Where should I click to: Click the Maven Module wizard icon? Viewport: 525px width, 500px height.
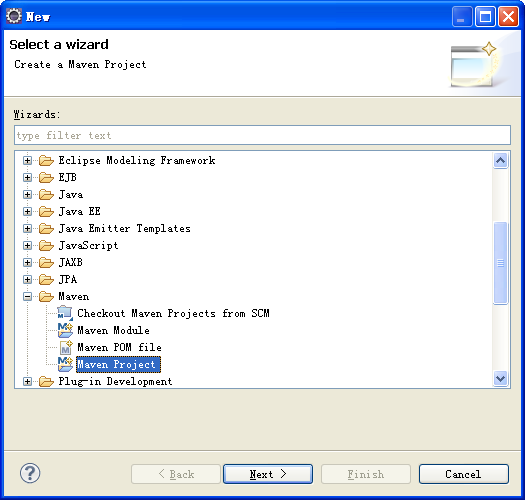click(65, 331)
